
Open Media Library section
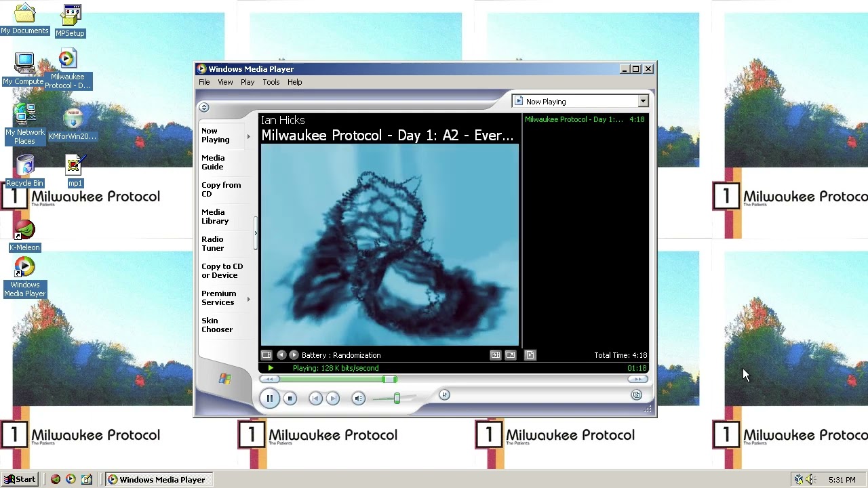215,217
